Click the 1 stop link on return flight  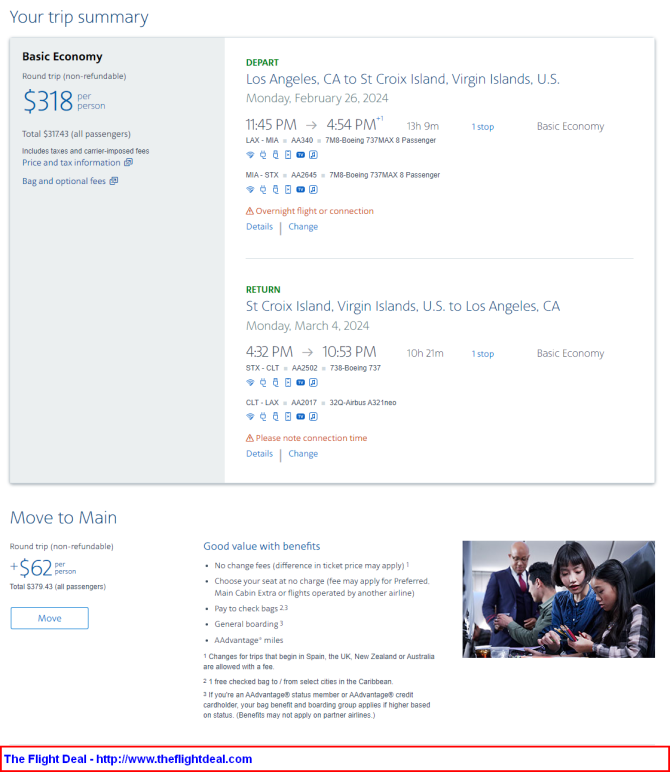pyautogui.click(x=483, y=354)
